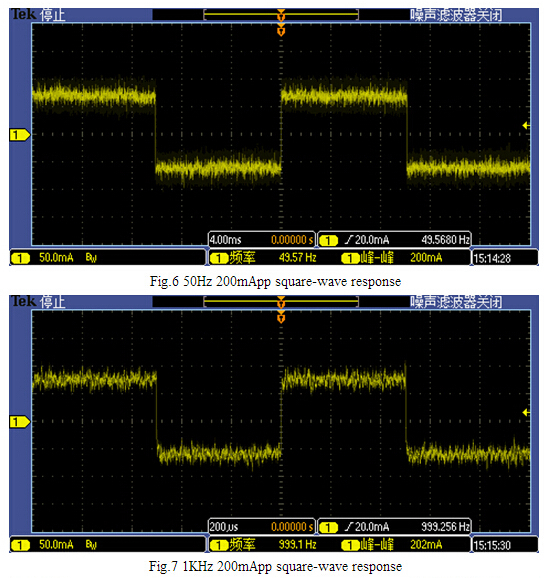Click the 0.00000 s delay readout in Fig.6 scope
Image resolution: width=554 pixels, height=578 pixels.
(x=292, y=240)
